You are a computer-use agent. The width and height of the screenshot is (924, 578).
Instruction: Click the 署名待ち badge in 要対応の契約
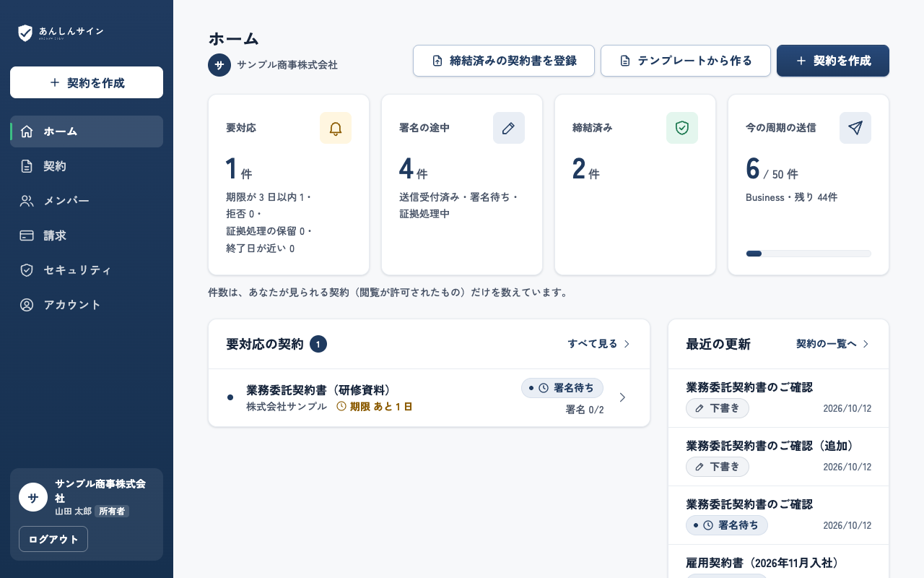562,388
